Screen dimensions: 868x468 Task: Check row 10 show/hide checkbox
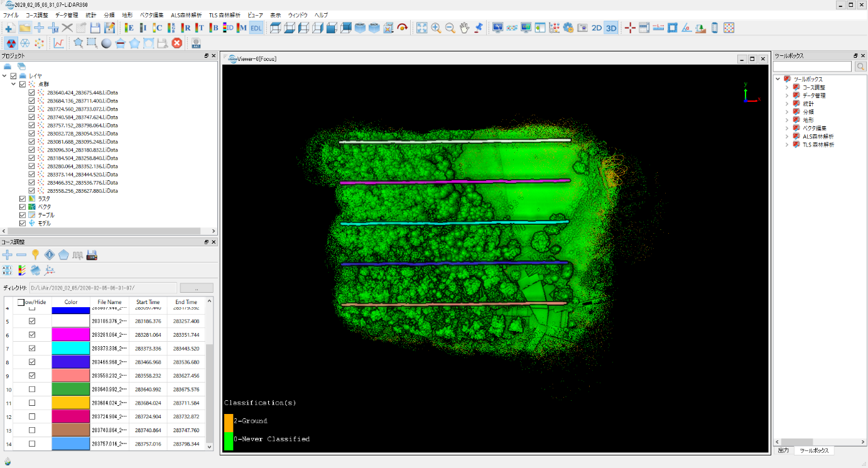pos(32,389)
